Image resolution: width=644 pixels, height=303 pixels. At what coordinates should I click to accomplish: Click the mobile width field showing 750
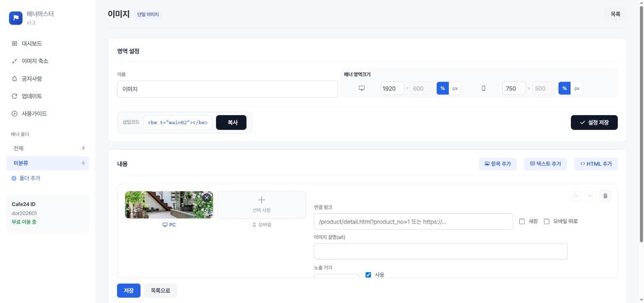tap(514, 88)
